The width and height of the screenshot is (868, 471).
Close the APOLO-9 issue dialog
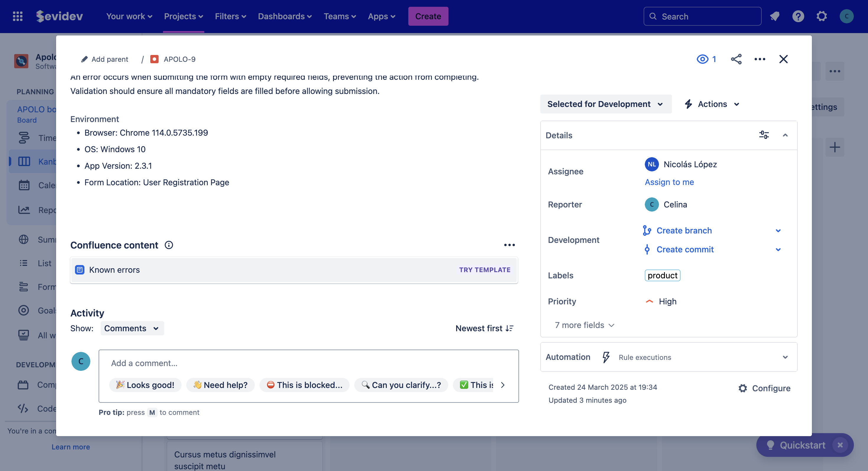tap(784, 59)
